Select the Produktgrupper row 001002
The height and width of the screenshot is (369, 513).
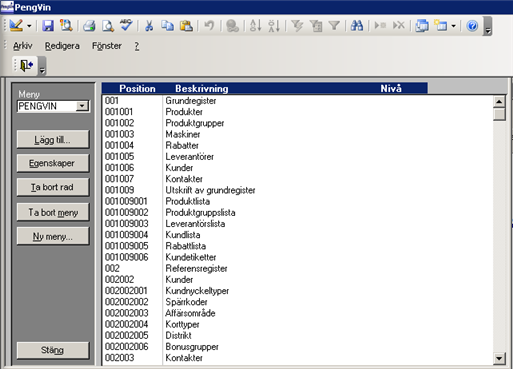297,123
